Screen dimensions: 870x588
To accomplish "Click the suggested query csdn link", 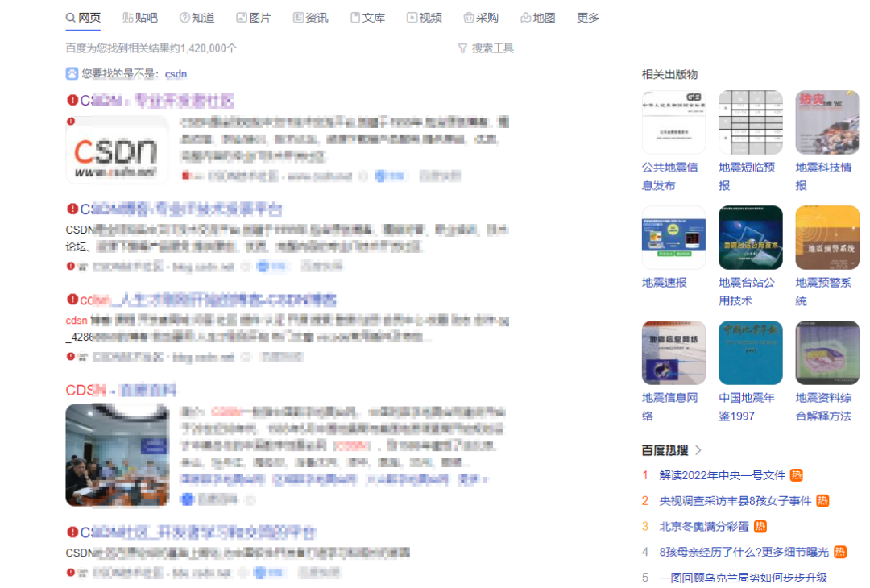I will [176, 74].
